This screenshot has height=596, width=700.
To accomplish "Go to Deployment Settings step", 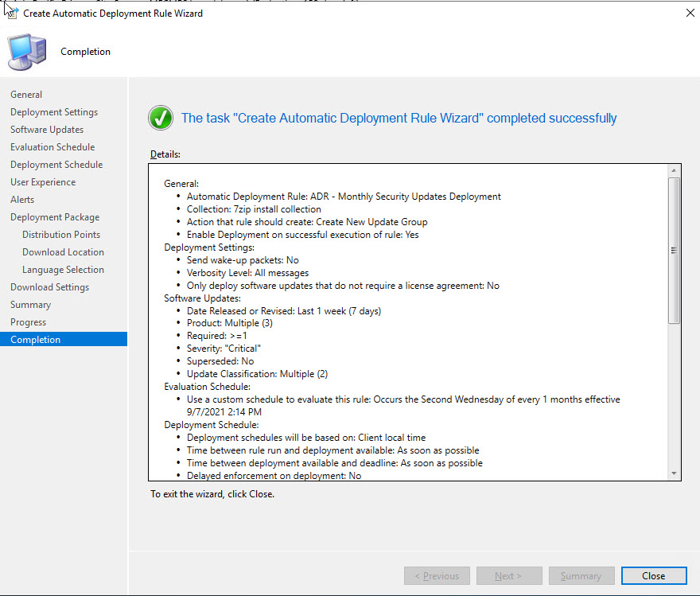I will [x=54, y=112].
